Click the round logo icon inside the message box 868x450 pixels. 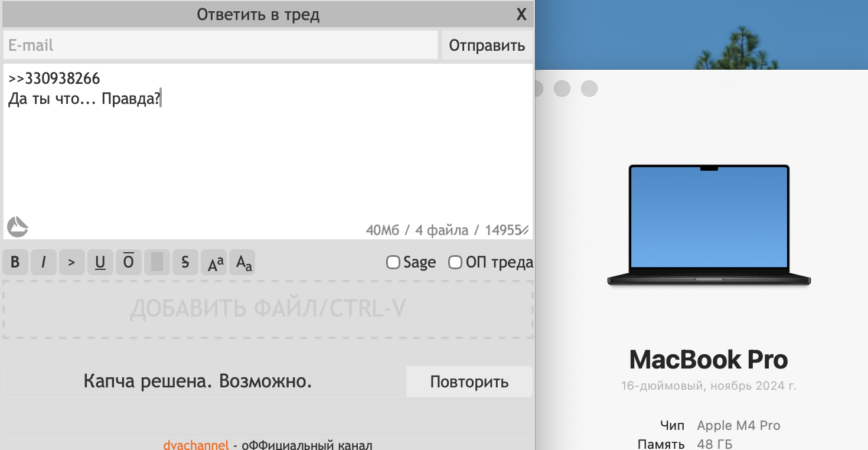[x=18, y=227]
